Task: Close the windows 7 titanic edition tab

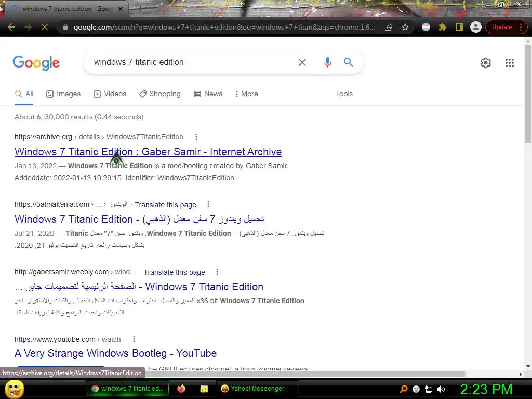Action: pyautogui.click(x=120, y=9)
